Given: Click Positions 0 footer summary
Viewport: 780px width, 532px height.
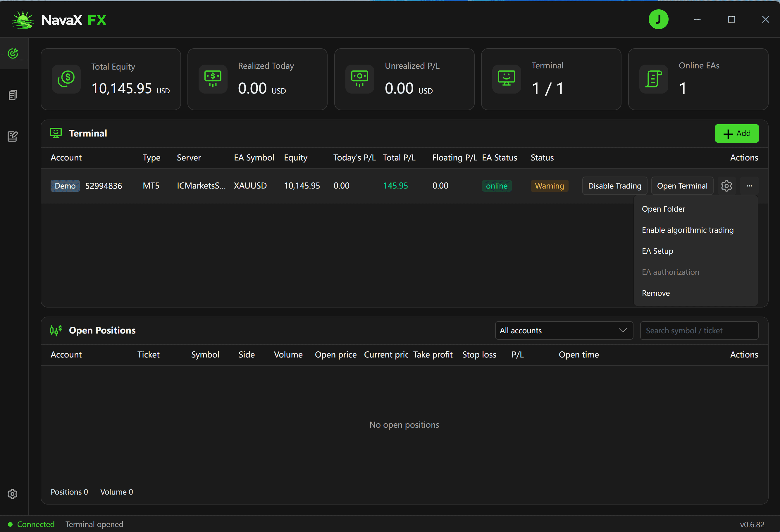Looking at the screenshot, I should pos(69,492).
